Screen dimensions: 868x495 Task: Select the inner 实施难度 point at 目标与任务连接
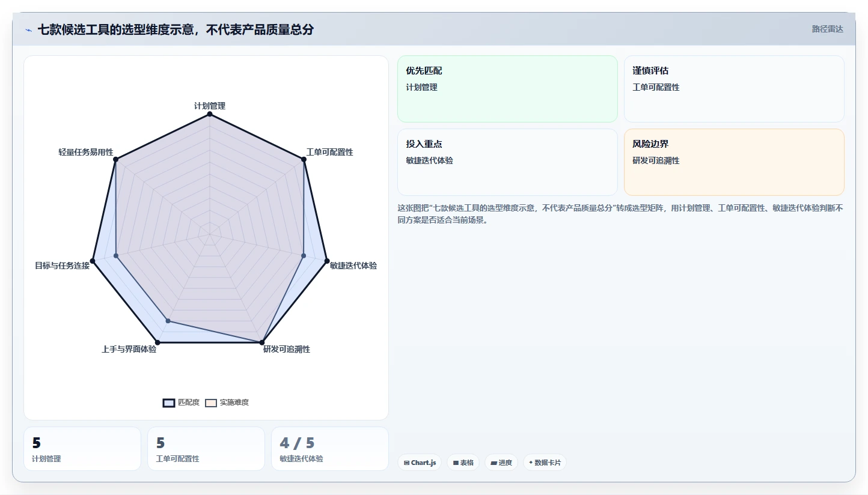point(116,256)
